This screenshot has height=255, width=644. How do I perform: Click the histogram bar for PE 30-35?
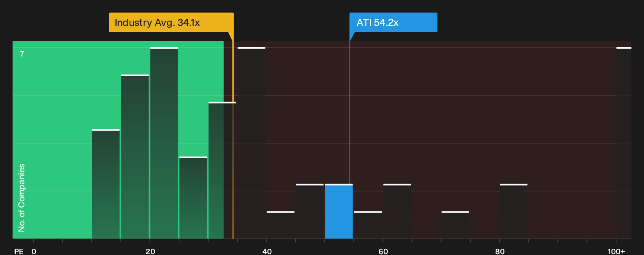coord(222,170)
